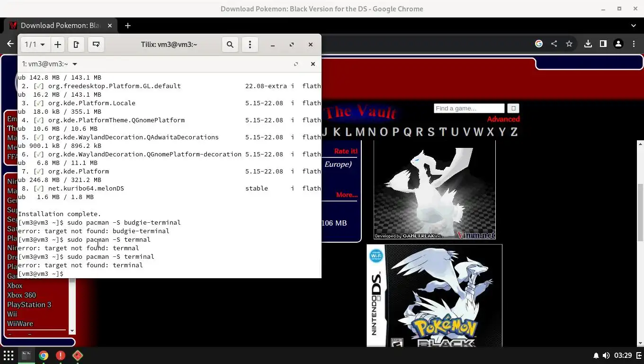This screenshot has height=364, width=644.
Task: Click the Vault logo
Action: [x=361, y=112]
